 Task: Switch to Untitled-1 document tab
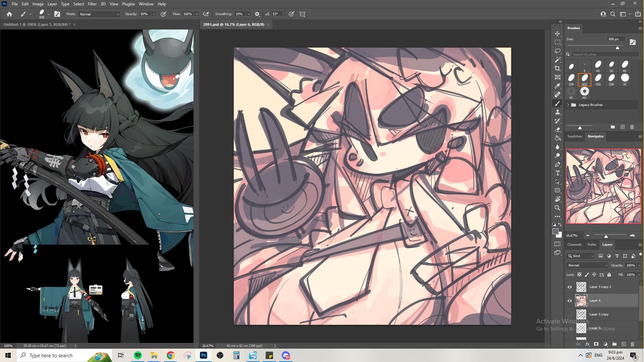[x=37, y=24]
